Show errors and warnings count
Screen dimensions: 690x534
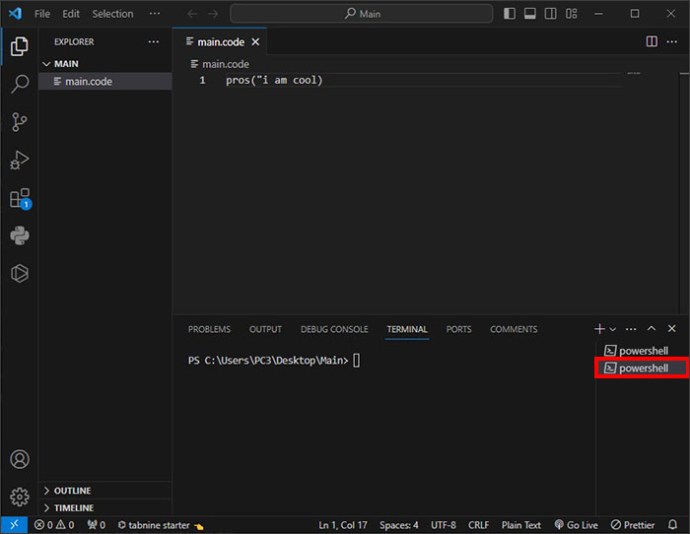pyautogui.click(x=54, y=525)
